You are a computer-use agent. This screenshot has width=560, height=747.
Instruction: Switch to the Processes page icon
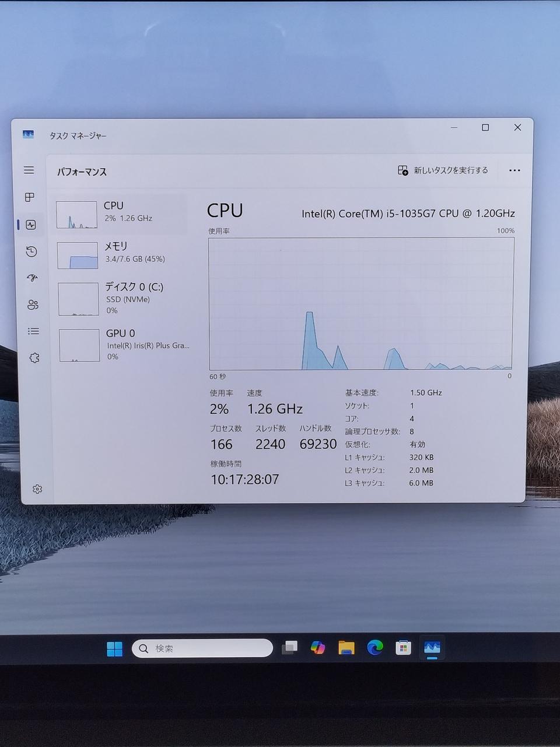30,197
